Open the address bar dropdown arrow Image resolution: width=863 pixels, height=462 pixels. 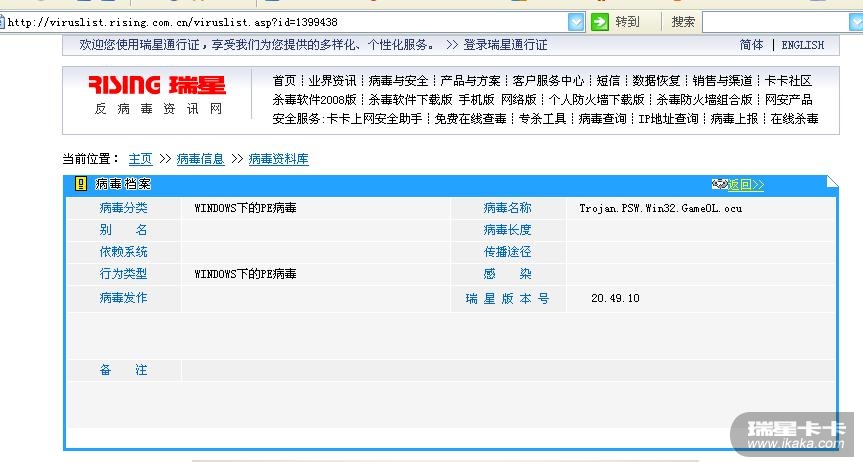(576, 22)
